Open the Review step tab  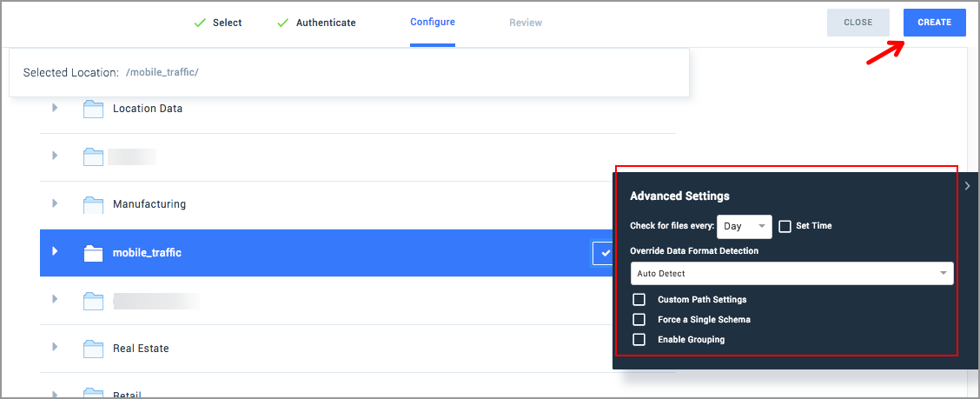coord(526,23)
